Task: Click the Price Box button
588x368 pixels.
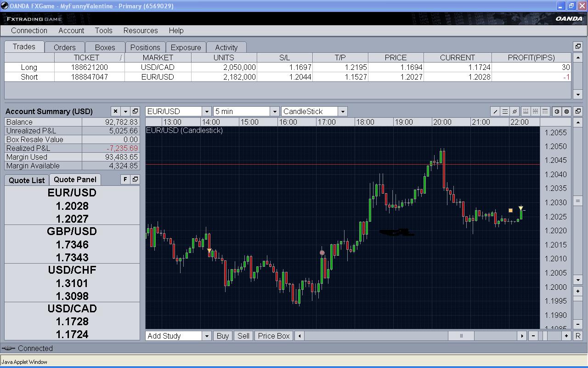Action: [x=274, y=336]
